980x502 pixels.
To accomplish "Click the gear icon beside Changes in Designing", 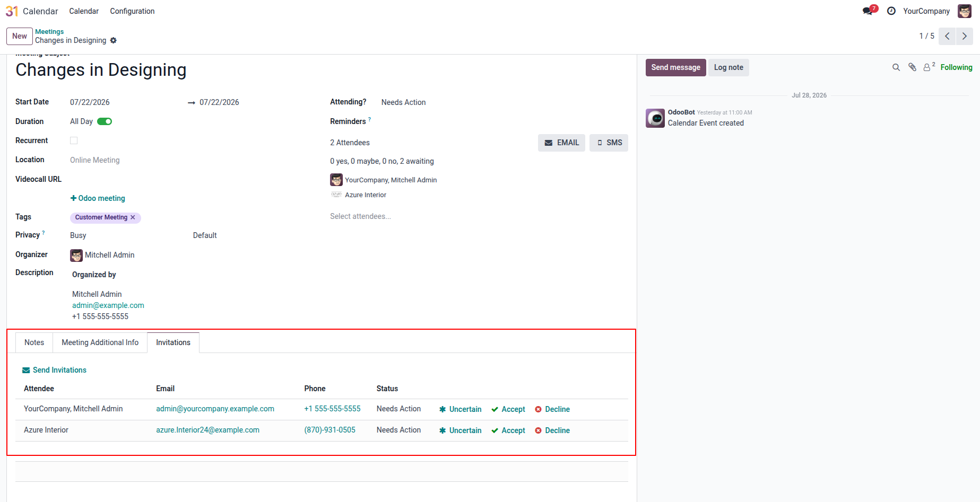I will 113,40.
